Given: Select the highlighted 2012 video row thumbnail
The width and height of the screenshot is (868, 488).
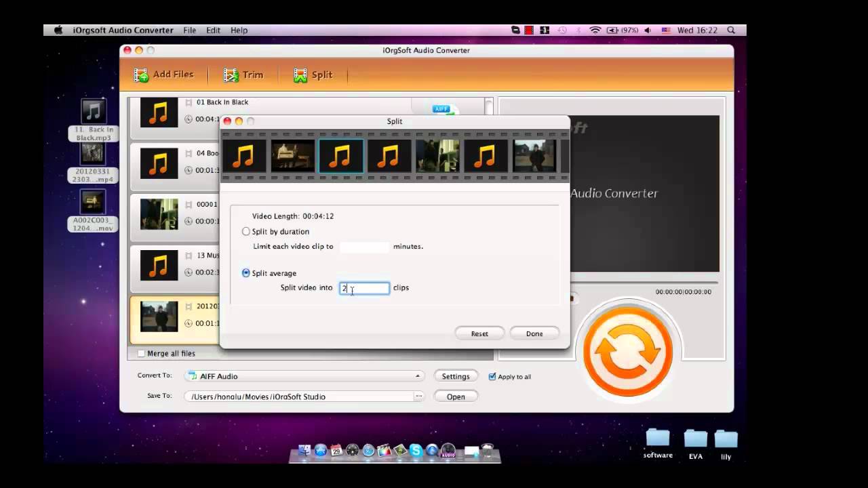Looking at the screenshot, I should (x=159, y=316).
